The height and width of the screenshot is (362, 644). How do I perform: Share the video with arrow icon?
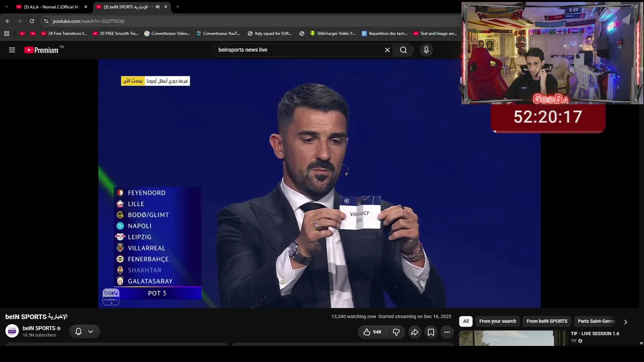415,332
